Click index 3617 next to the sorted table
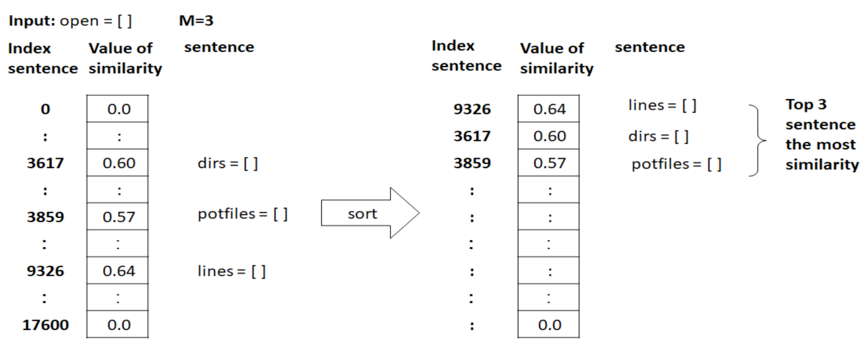Screen dimensions: 868x350 tap(472, 136)
